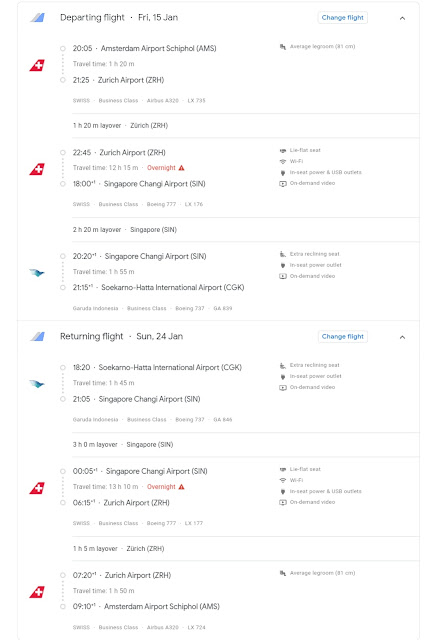Click the SWISS logo for flight LX 176
Image resolution: width=443 pixels, height=640 pixels.
(x=37, y=169)
